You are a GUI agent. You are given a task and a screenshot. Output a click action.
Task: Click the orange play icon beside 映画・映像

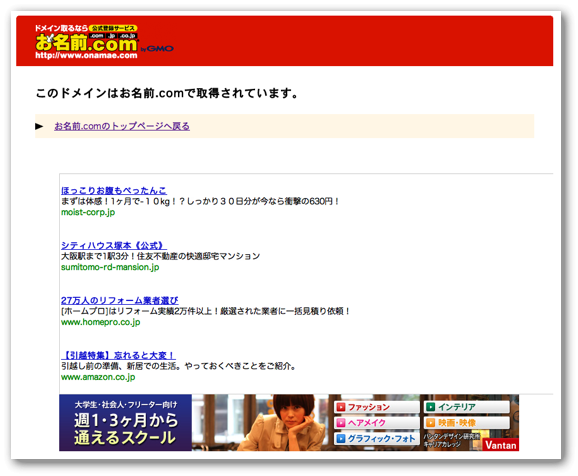coord(431,423)
